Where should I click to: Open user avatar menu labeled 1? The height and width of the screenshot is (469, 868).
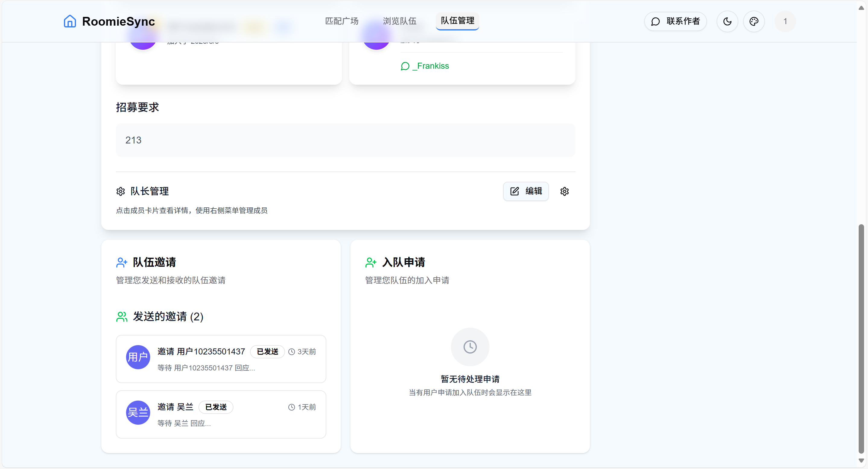(x=785, y=21)
